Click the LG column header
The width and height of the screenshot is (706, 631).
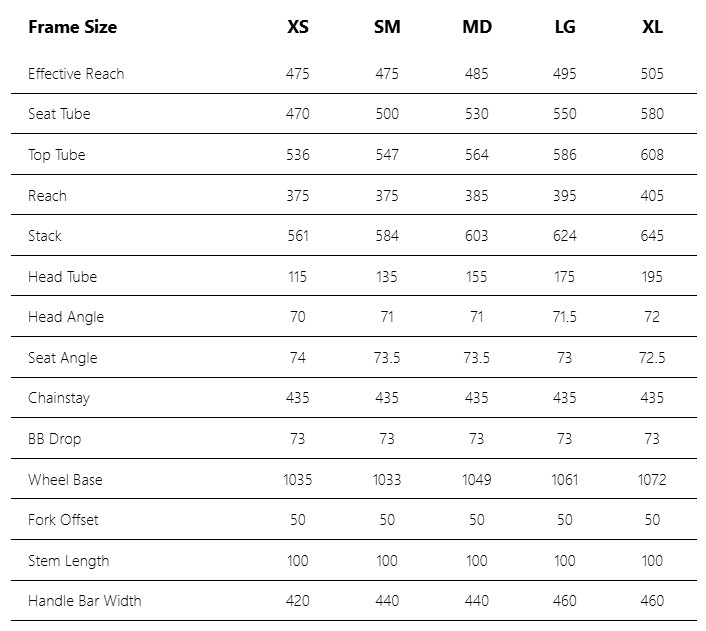(x=564, y=27)
